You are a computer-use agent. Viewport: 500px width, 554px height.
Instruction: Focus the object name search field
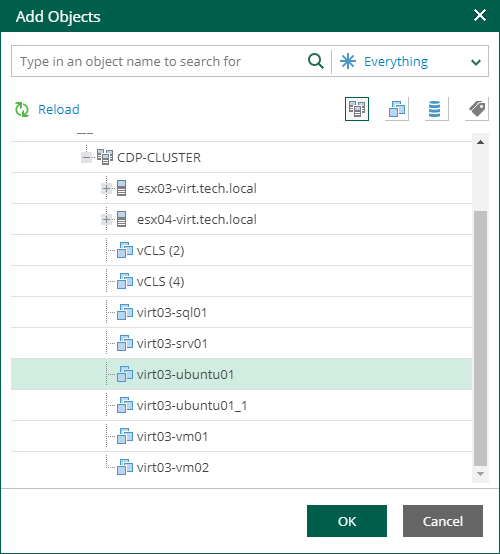tap(159, 61)
